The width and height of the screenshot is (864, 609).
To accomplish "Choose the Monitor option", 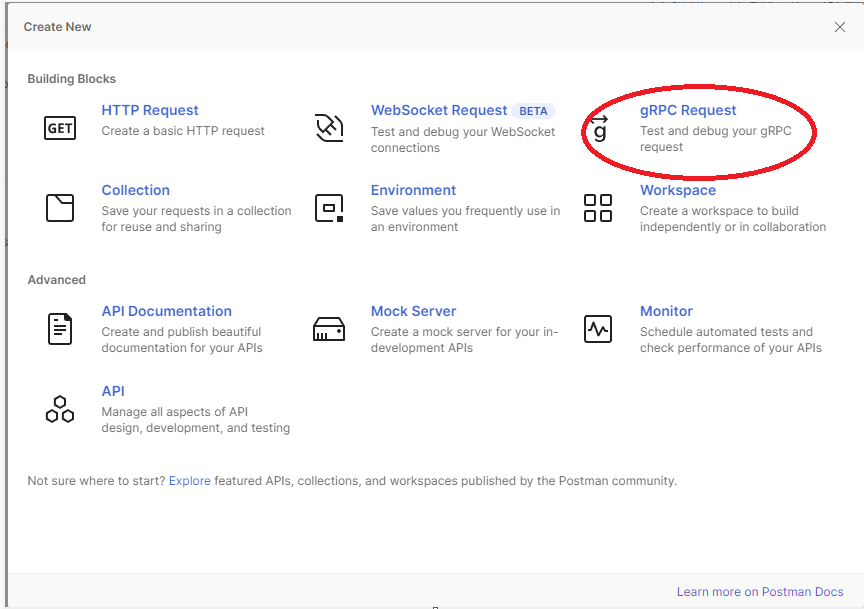I will click(x=666, y=311).
